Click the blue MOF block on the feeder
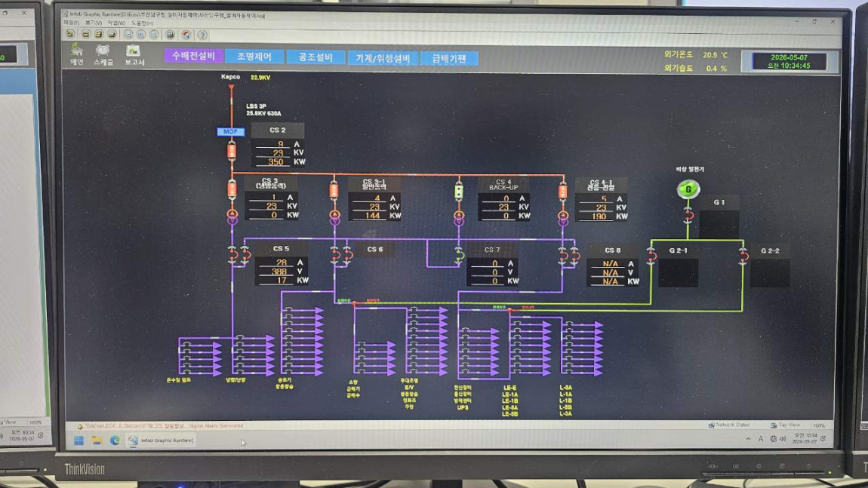The image size is (868, 488). 230,132
